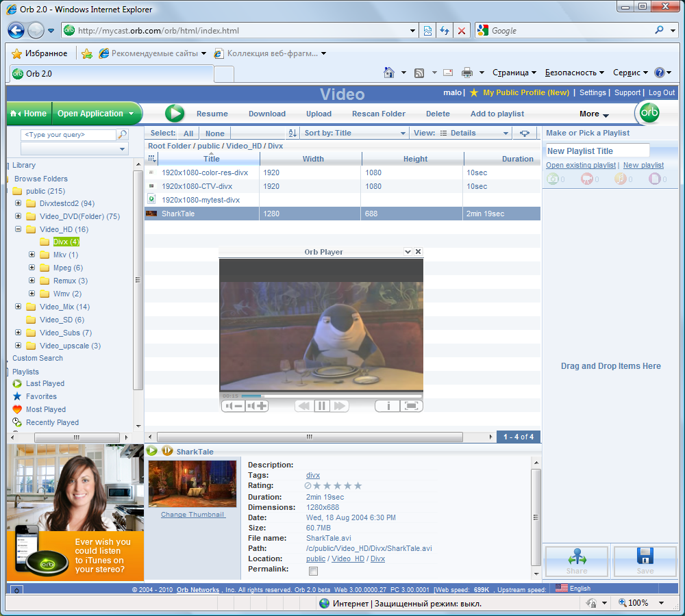Click the Orb Player seek bar
Image resolution: width=685 pixels, height=616 pixels.
point(331,396)
